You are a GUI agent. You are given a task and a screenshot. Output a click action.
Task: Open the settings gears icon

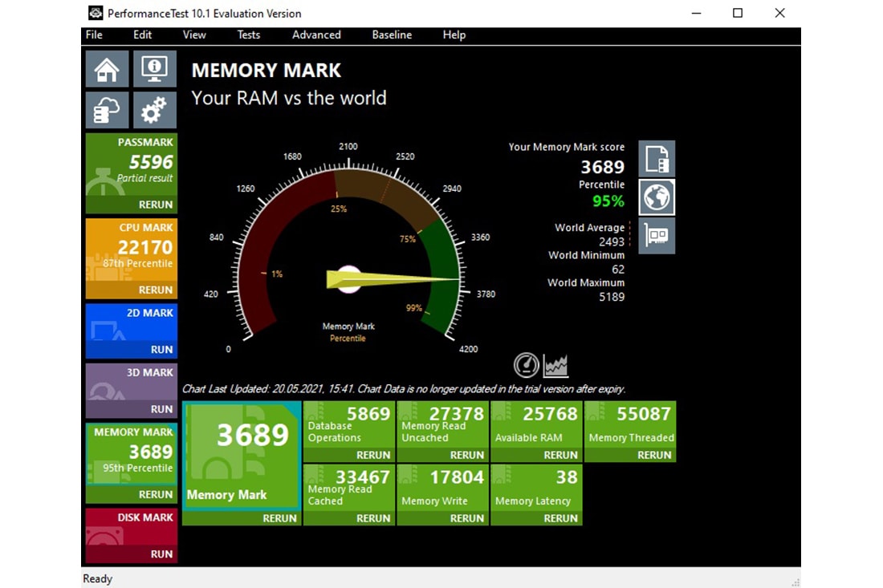tap(154, 110)
